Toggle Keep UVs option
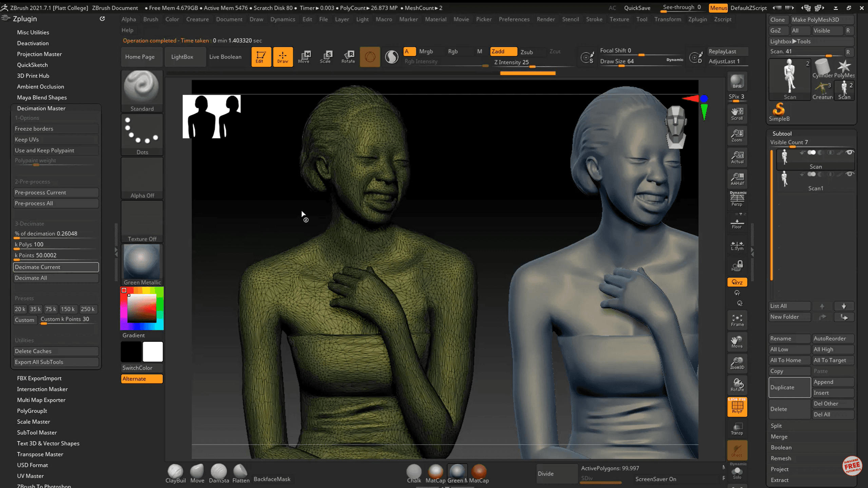The width and height of the screenshot is (868, 488). pos(56,139)
